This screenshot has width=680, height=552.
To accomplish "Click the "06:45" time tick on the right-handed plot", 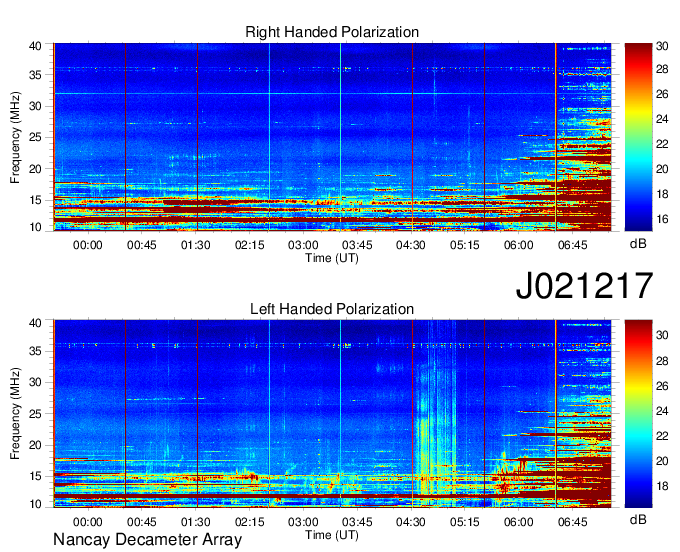I will (x=572, y=245).
